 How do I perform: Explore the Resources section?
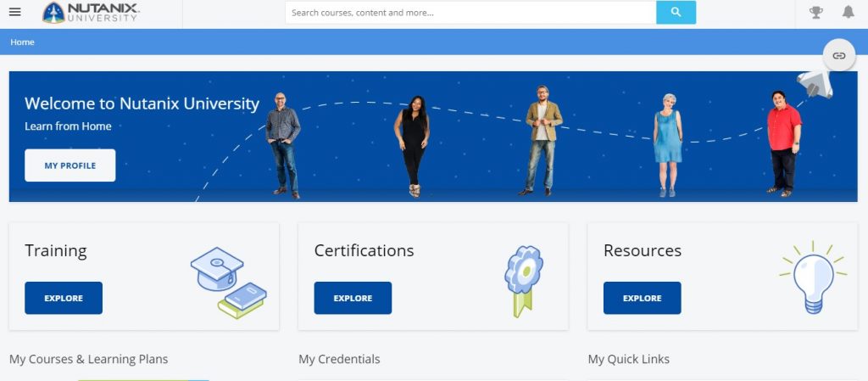(643, 298)
